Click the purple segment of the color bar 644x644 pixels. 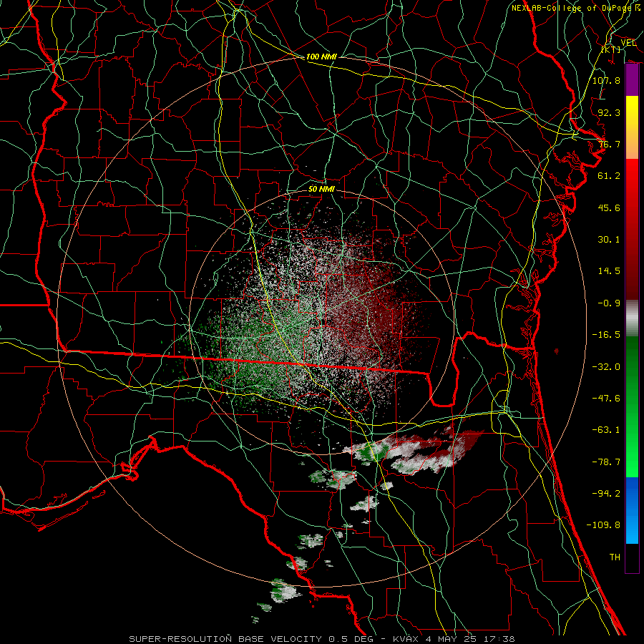[x=632, y=80]
